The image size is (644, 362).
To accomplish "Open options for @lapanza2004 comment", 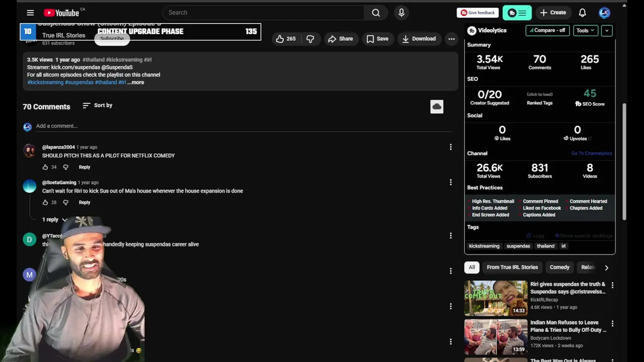I will 451,147.
